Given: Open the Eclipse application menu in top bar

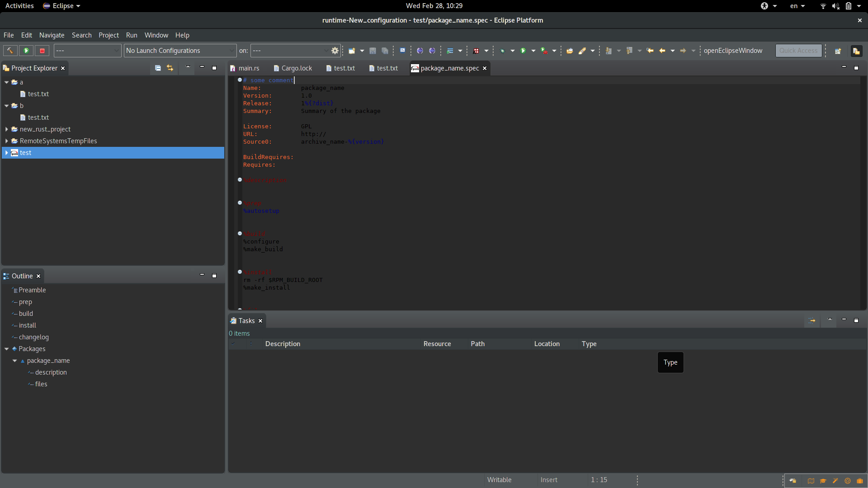Looking at the screenshot, I should (x=62, y=6).
